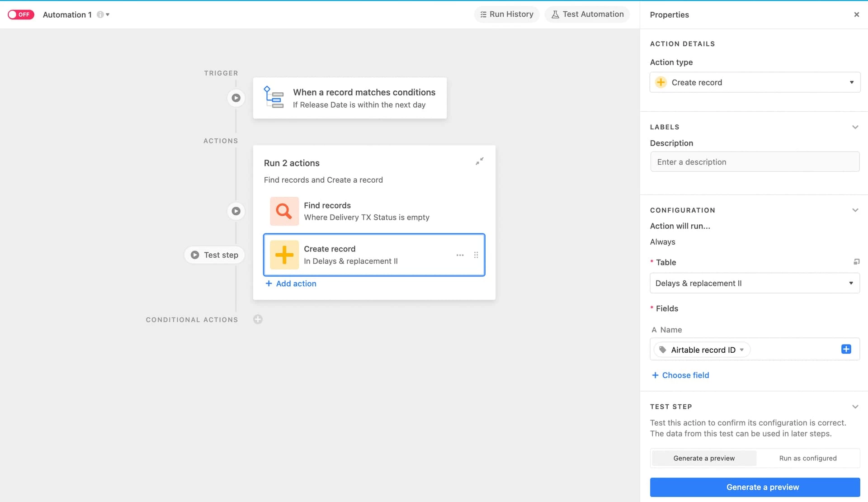This screenshot has width=868, height=502.
Task: Open Run History
Action: pyautogui.click(x=506, y=14)
